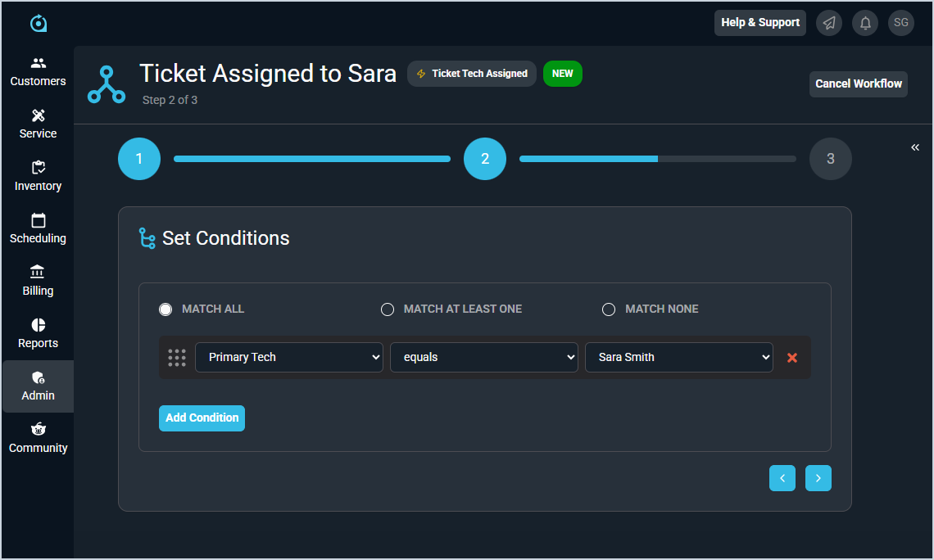Click the Add Condition button

tap(202, 418)
